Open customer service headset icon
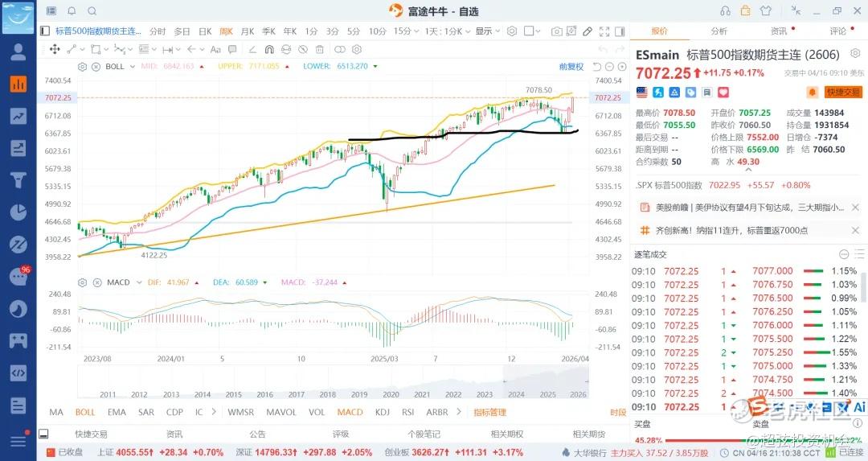 (725, 10)
